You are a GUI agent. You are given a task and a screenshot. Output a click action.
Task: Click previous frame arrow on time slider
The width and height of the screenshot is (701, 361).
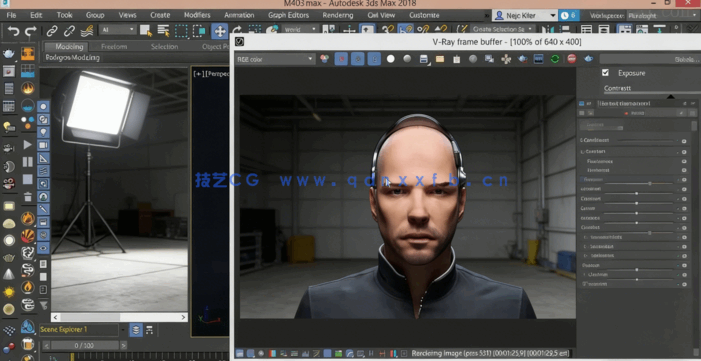coord(46,345)
